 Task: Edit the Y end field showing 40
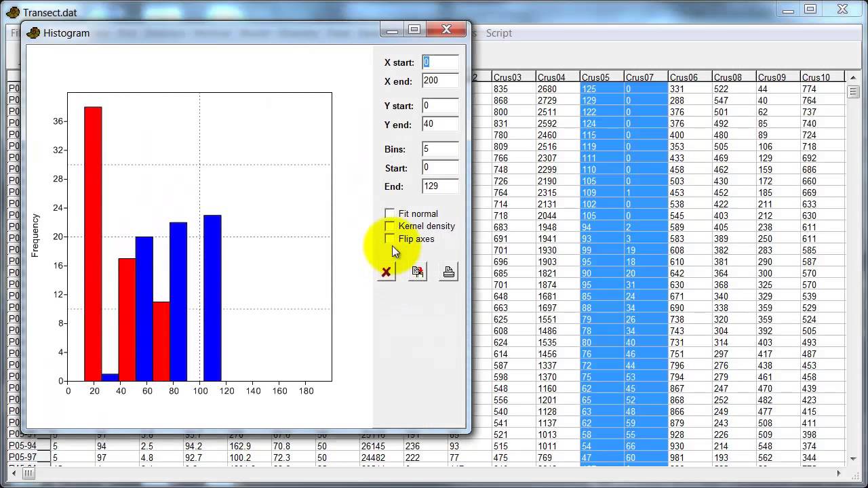440,124
